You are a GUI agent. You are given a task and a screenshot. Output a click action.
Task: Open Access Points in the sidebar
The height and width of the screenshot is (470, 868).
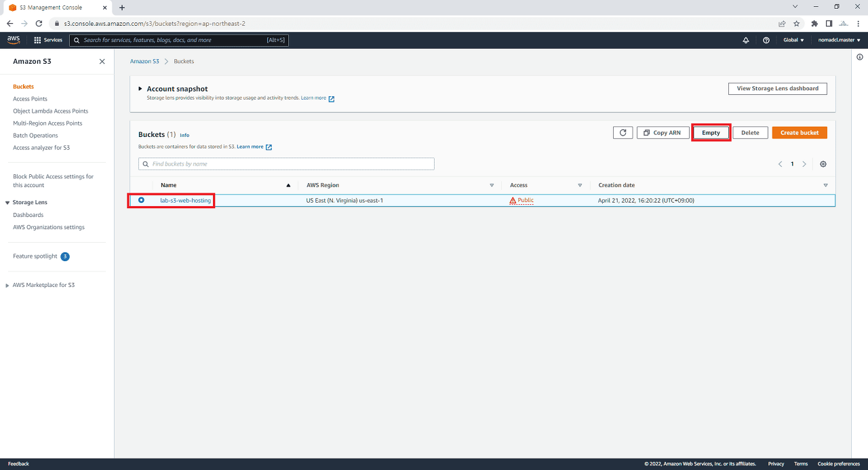[x=30, y=99]
